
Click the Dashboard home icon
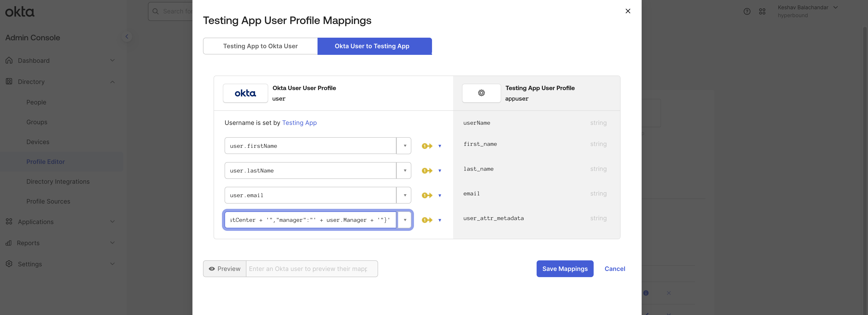[x=9, y=60]
